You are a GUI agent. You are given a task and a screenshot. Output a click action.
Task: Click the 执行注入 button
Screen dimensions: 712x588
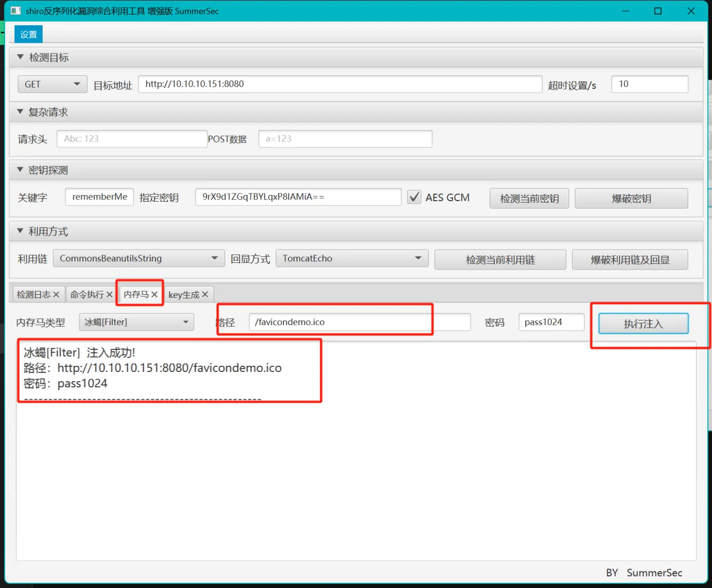(644, 324)
